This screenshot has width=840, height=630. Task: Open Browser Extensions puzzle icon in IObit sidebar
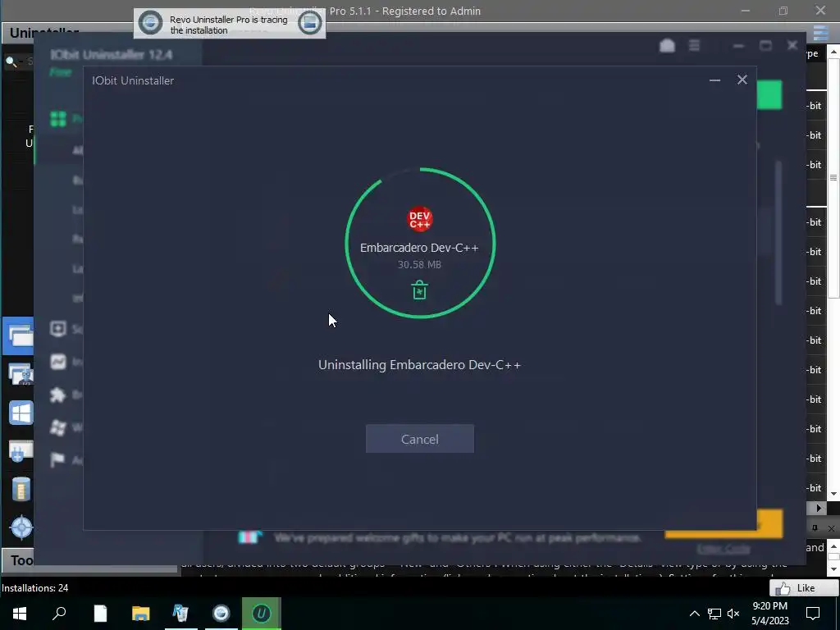pos(58,395)
